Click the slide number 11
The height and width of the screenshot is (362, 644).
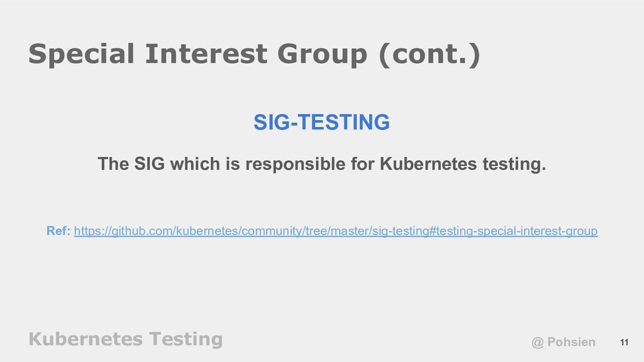625,343
